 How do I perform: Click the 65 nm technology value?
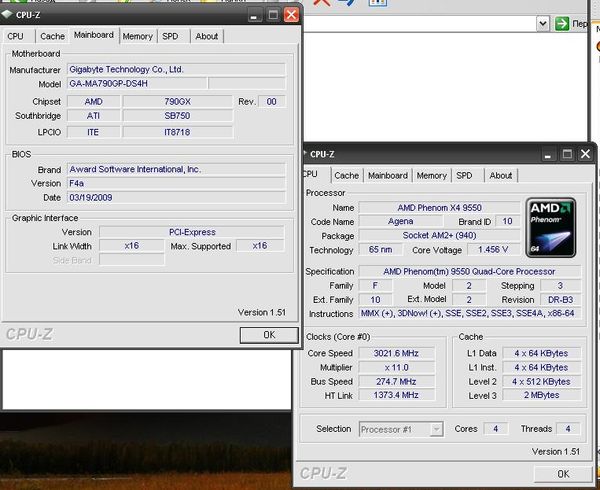pos(380,250)
